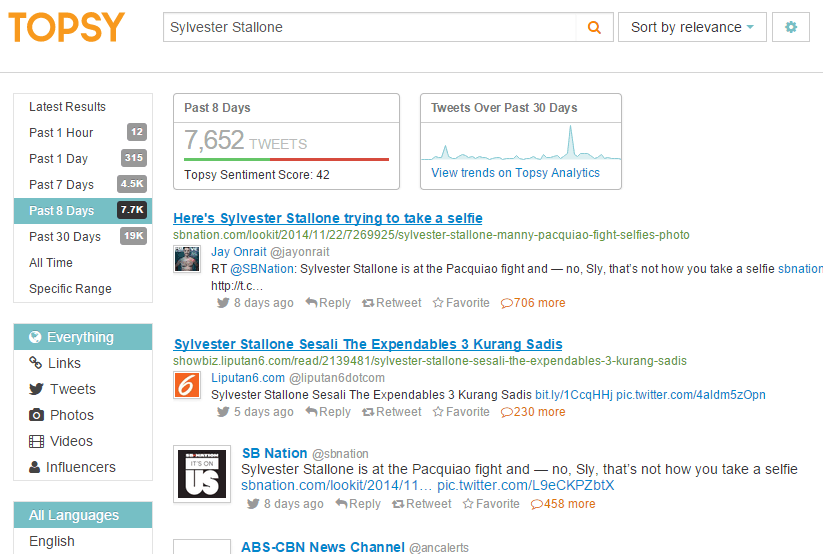Favorite Jay Onrait tweet
The height and width of the screenshot is (554, 823).
click(461, 303)
